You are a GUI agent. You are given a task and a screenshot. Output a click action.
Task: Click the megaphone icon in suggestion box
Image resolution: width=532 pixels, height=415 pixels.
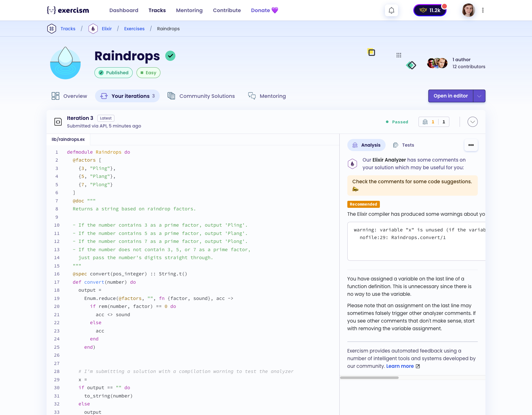pos(355,189)
